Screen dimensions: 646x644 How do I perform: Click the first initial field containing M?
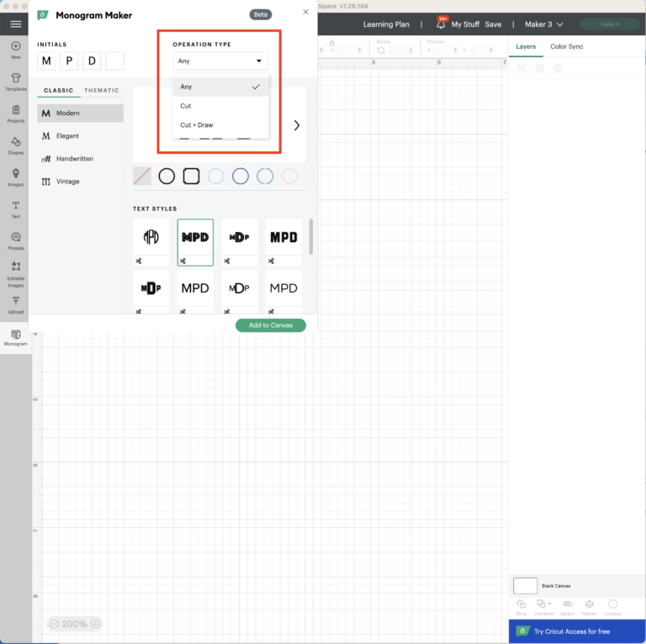[x=46, y=61]
